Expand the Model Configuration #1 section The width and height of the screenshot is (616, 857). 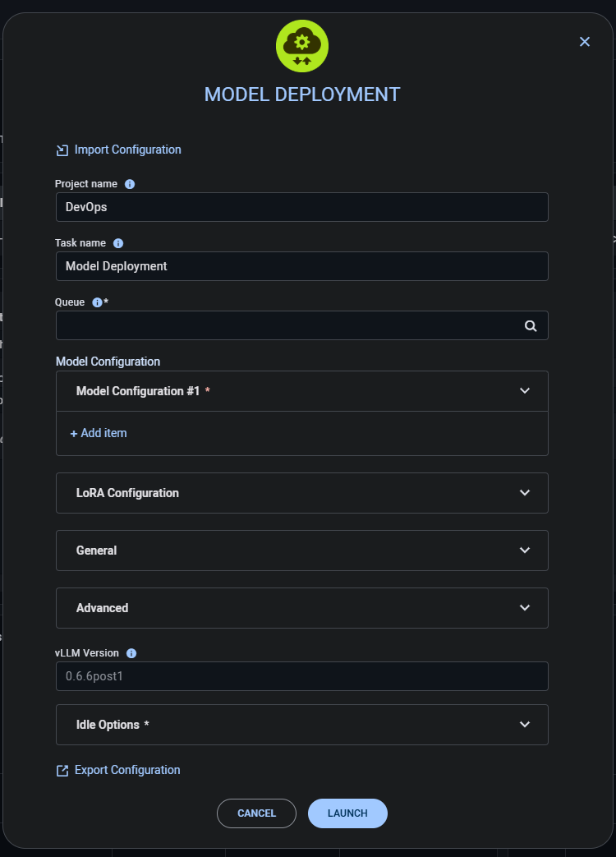[x=525, y=391]
